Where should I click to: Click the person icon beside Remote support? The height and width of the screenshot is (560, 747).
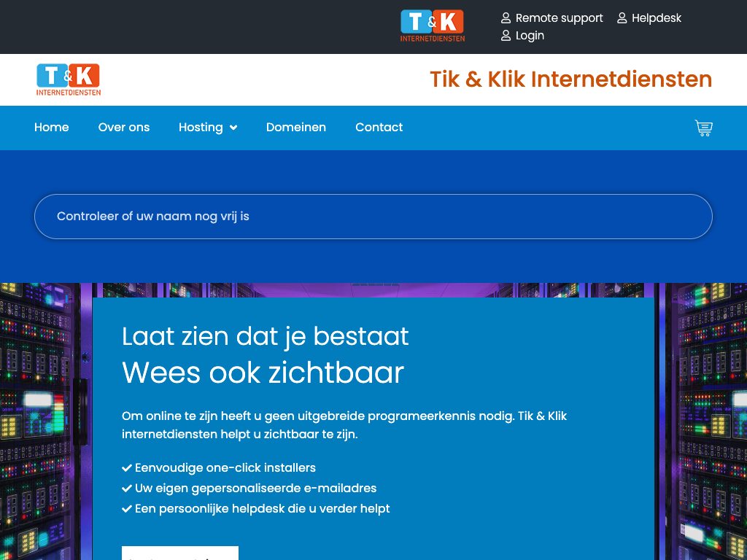(506, 18)
